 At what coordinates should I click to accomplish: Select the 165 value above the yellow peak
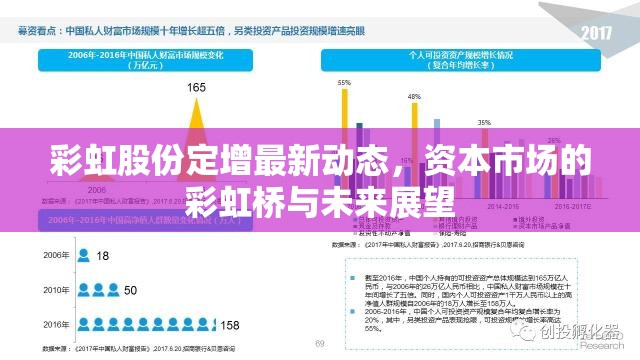coord(196,87)
